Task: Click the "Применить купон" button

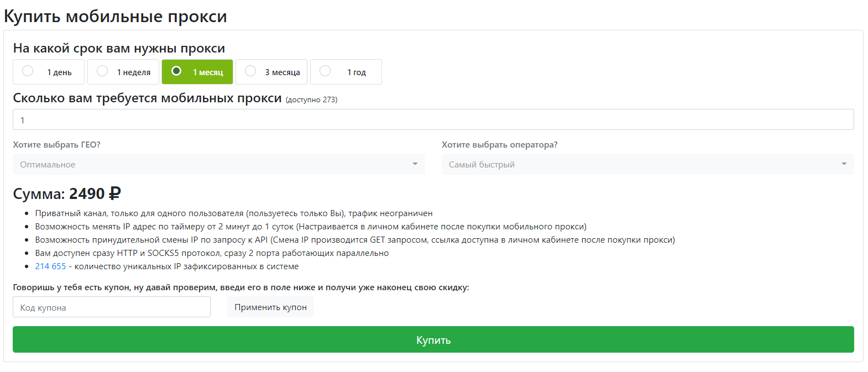Action: pyautogui.click(x=270, y=307)
